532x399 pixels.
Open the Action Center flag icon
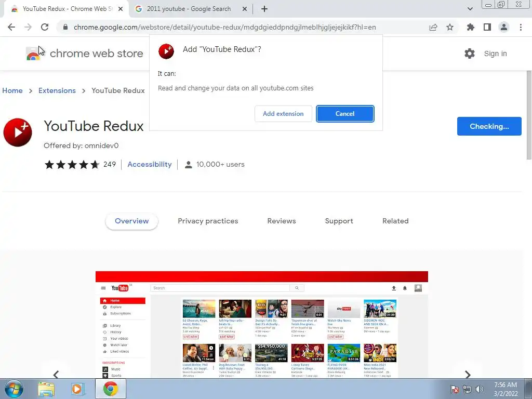point(454,389)
